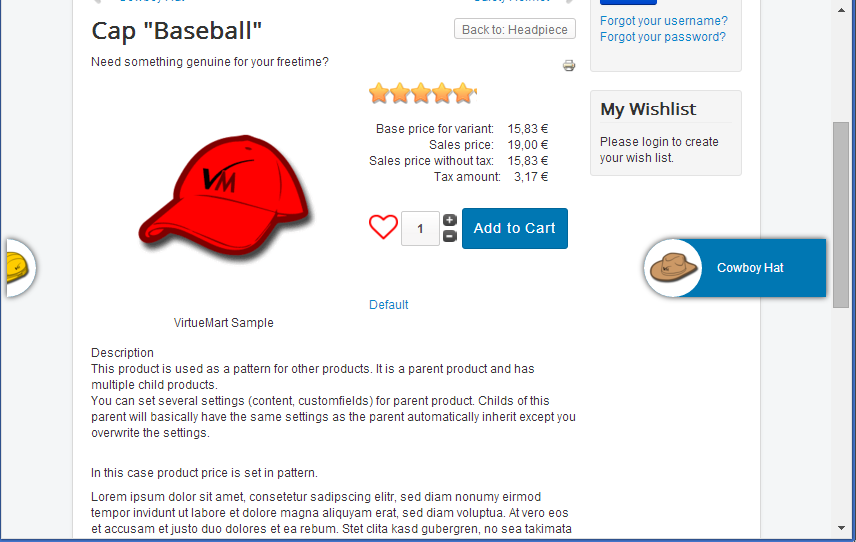Click the Add to Cart button
Image resolution: width=856 pixels, height=542 pixels.
515,228
